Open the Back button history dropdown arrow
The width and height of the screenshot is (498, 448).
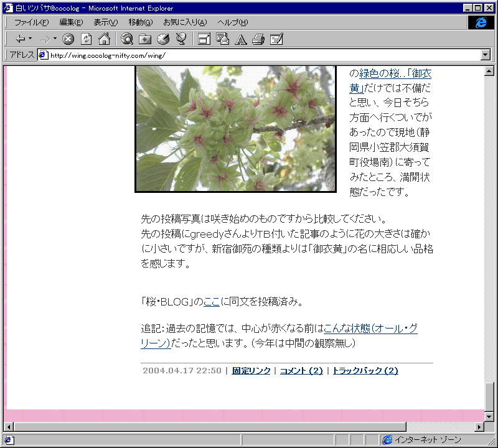tap(30, 39)
